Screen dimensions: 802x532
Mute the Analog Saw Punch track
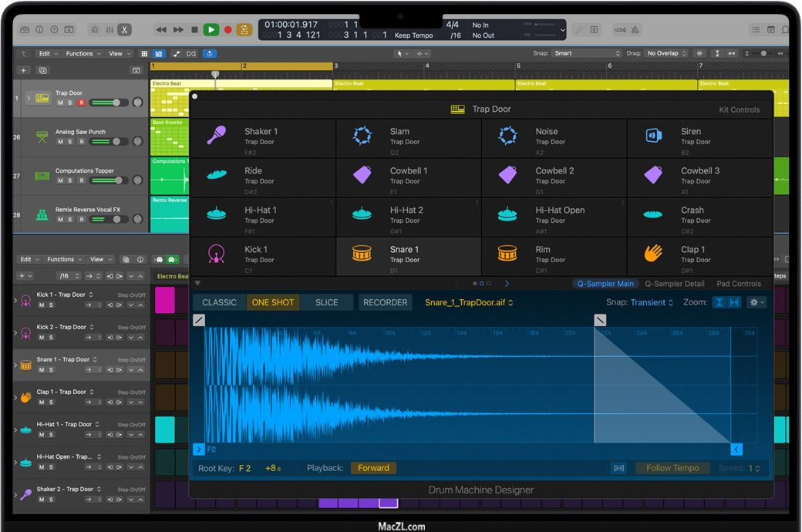(60, 142)
